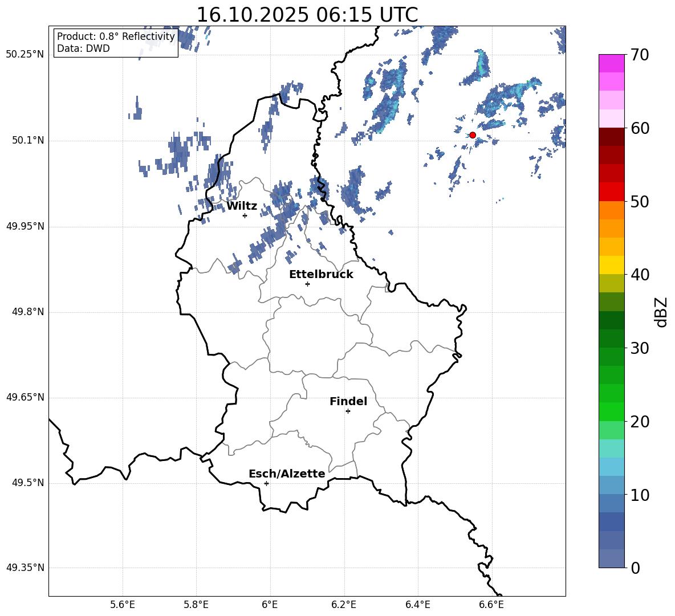Click the dBZ colorbar axis label
The width and height of the screenshot is (675, 616).
(x=661, y=312)
